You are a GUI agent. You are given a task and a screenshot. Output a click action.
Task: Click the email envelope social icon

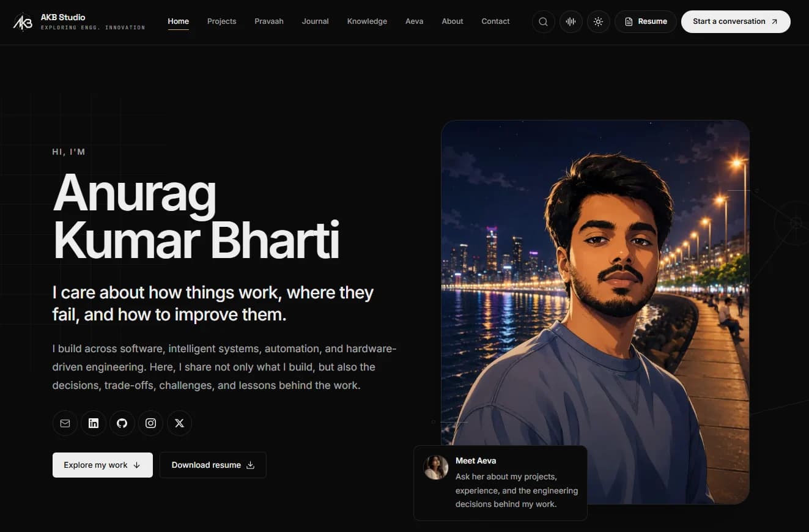pyautogui.click(x=65, y=423)
